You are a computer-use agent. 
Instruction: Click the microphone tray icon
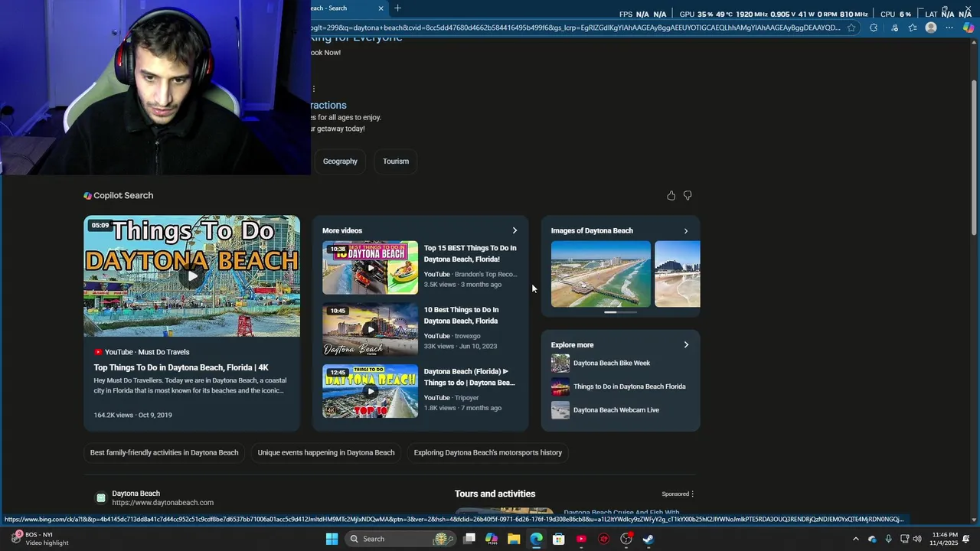point(888,540)
